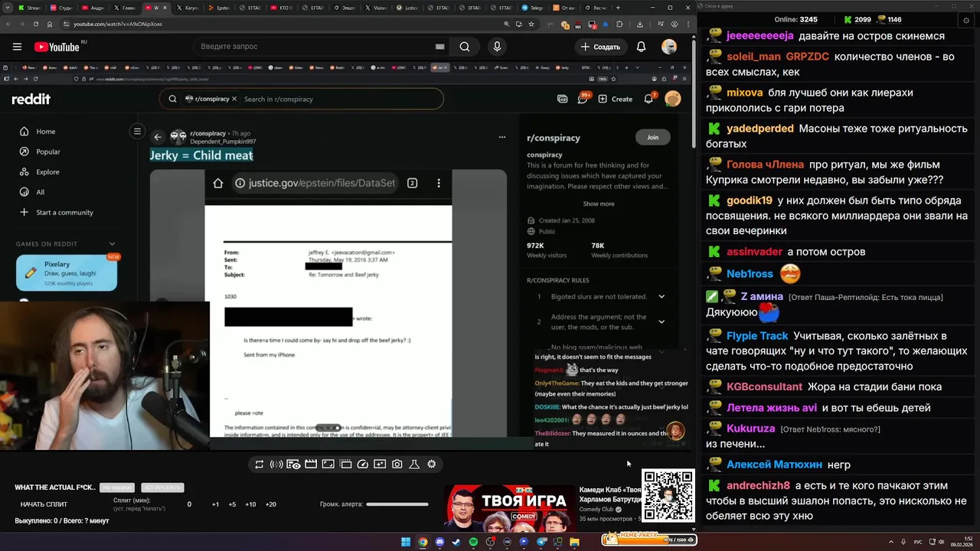Switch to the 'Stream' browser tab
The height and width of the screenshot is (551, 980).
(x=32, y=8)
